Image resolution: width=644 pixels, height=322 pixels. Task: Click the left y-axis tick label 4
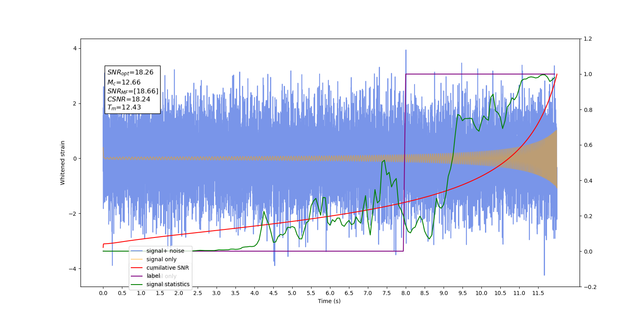click(74, 48)
